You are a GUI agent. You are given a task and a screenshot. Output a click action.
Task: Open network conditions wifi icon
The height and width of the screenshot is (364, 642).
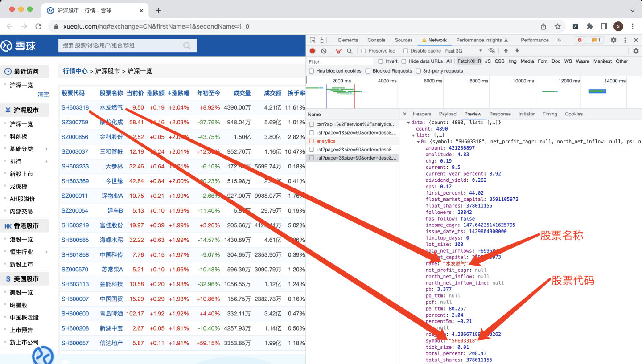(491, 51)
